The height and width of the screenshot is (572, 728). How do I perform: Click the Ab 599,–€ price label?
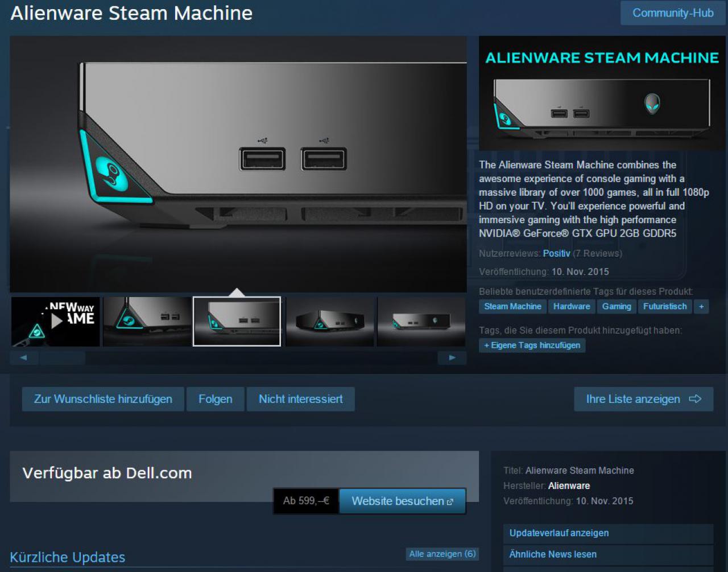coord(306,501)
